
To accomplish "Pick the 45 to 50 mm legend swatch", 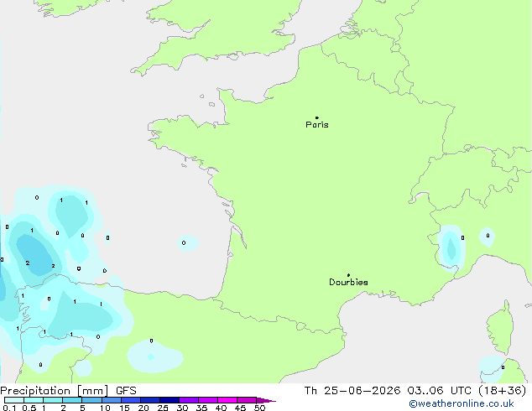I will tap(247, 400).
